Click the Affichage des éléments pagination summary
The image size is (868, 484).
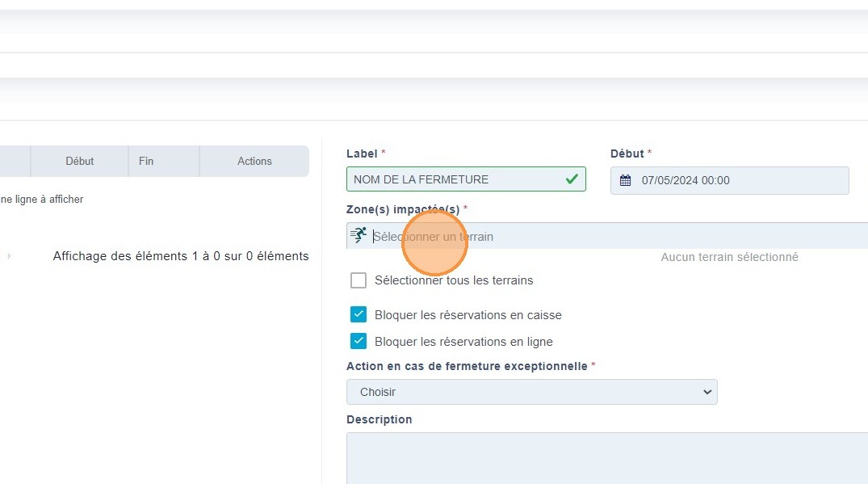[x=181, y=256]
